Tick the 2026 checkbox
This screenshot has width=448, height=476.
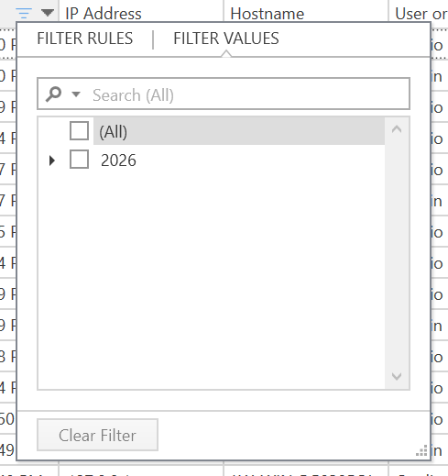[79, 159]
